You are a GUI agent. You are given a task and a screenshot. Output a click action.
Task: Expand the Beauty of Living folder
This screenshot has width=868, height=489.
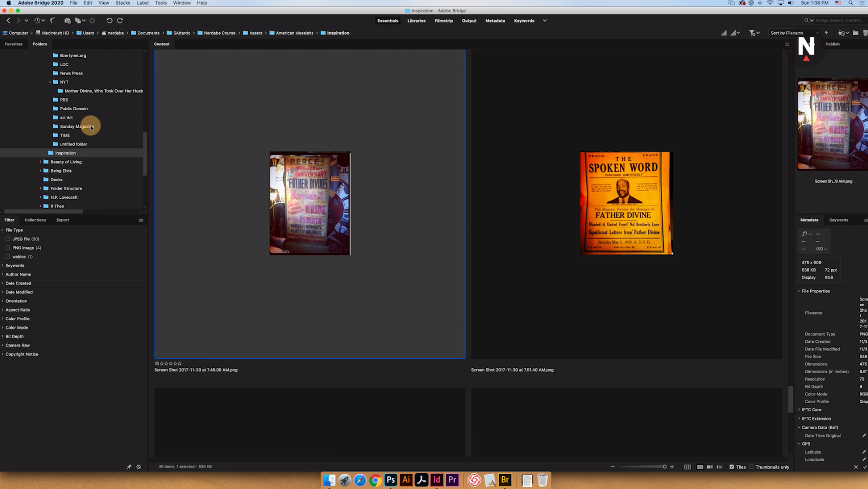(x=40, y=162)
